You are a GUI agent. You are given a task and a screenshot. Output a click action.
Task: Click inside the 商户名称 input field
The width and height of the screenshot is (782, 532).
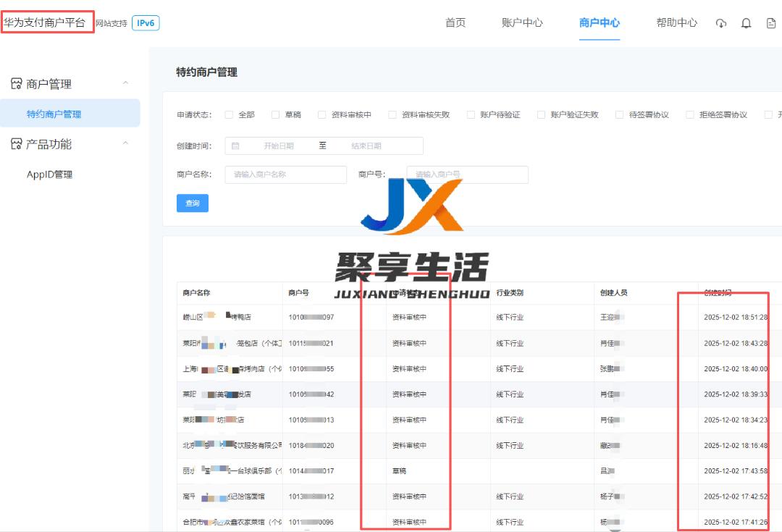click(285, 174)
